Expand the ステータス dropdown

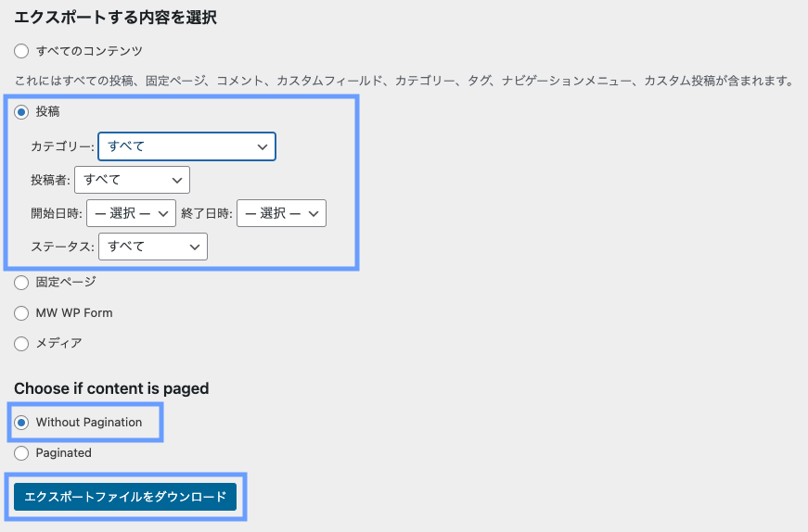152,247
